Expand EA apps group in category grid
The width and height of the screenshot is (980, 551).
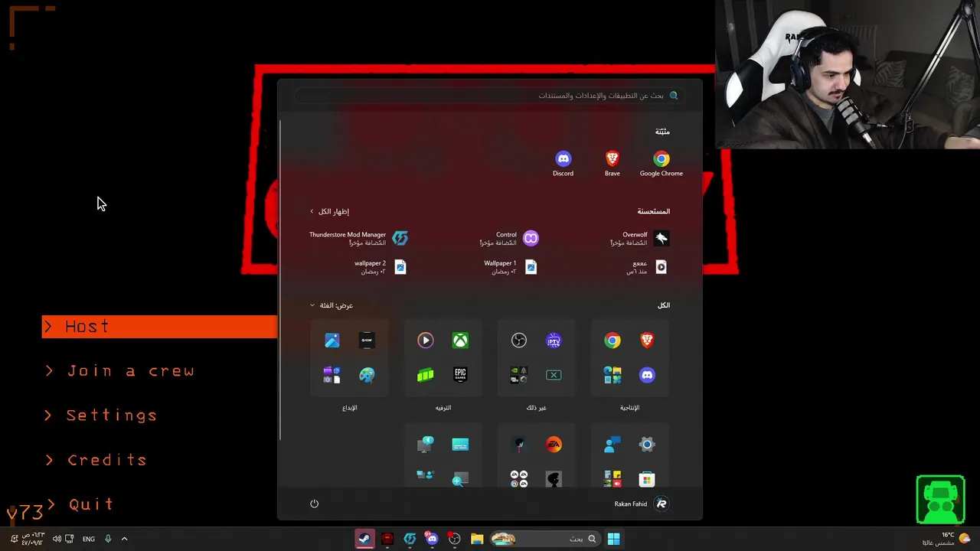(x=519, y=479)
